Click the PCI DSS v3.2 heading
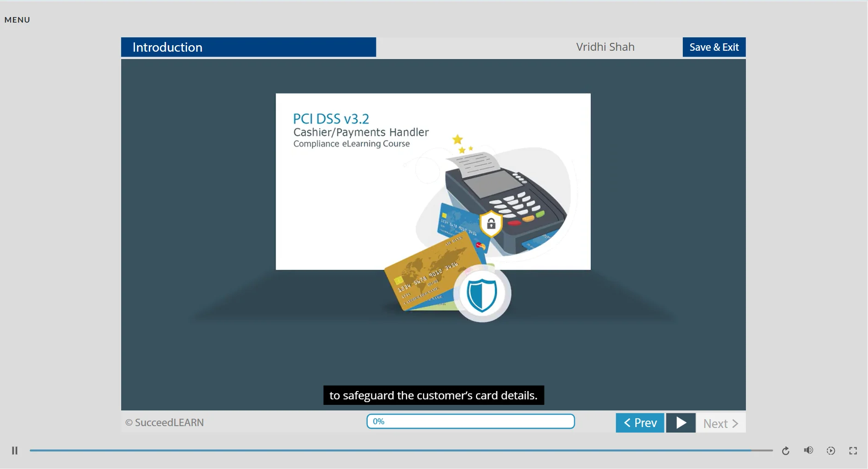868x469 pixels. tap(331, 119)
